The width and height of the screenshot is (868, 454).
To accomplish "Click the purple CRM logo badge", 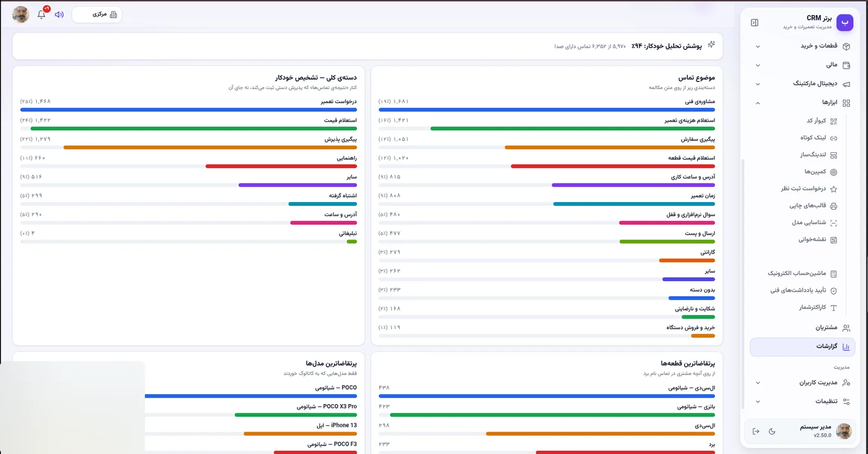I will tap(845, 23).
